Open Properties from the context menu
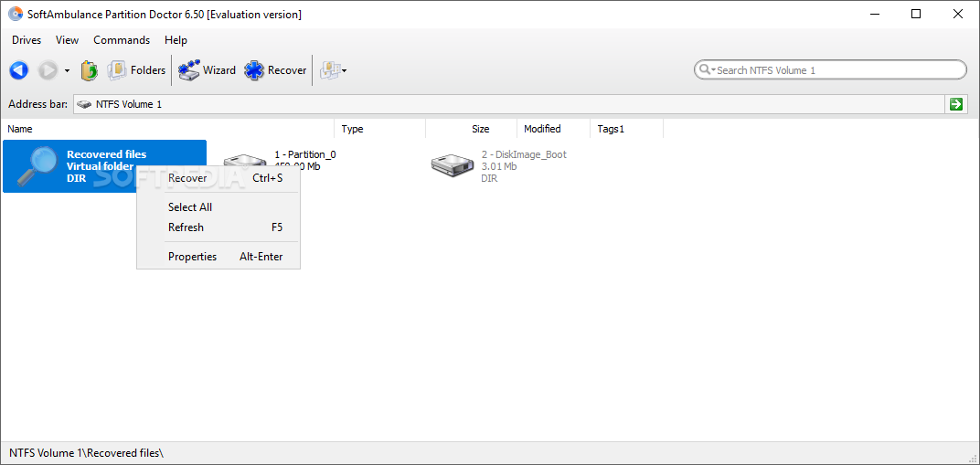980x465 pixels. [218, 257]
